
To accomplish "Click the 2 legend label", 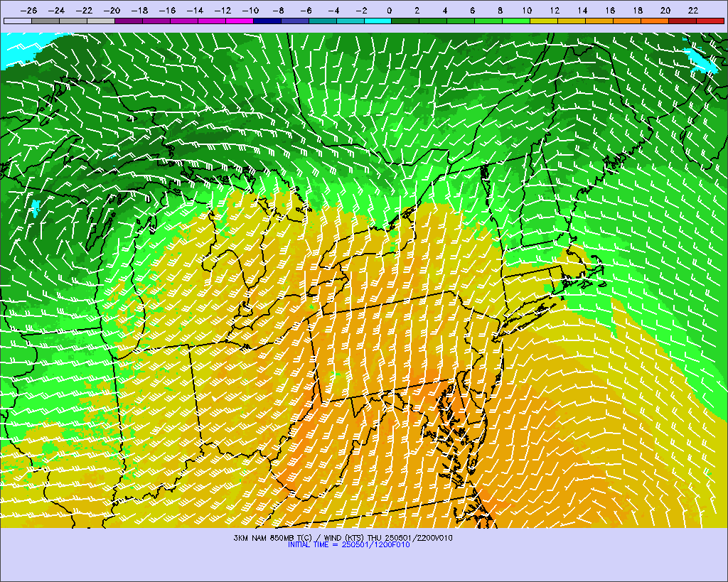I will tap(417, 10).
